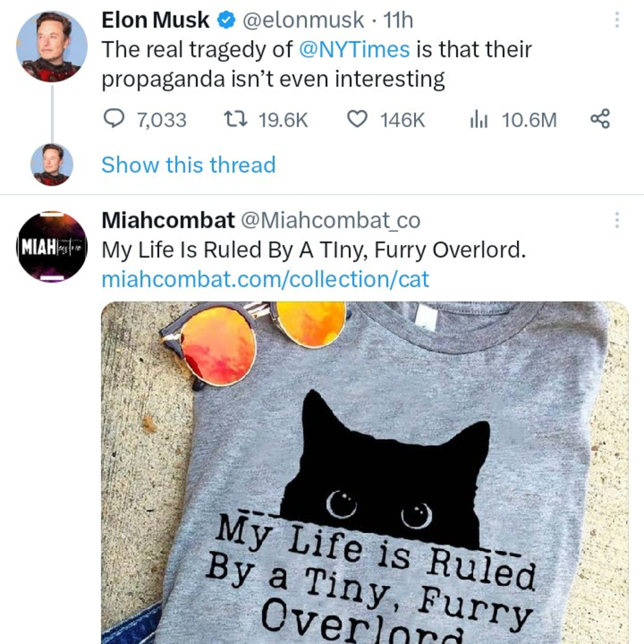Open the cat t-shirt image
The height and width of the screenshot is (644, 644).
[x=365, y=473]
